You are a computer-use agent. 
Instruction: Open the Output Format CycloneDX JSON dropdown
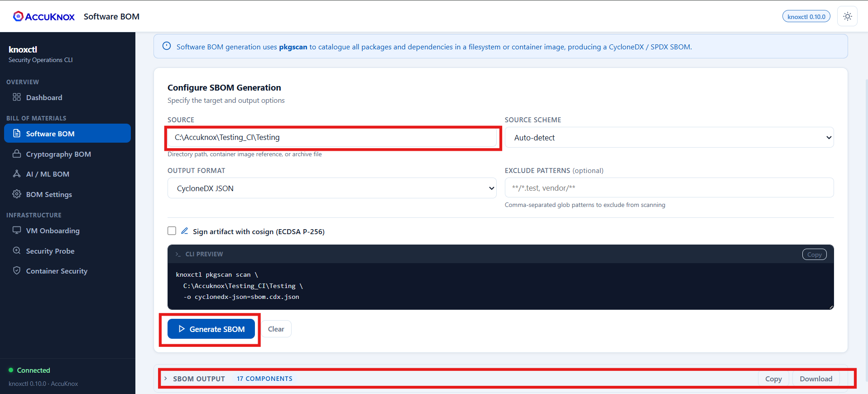[332, 188]
